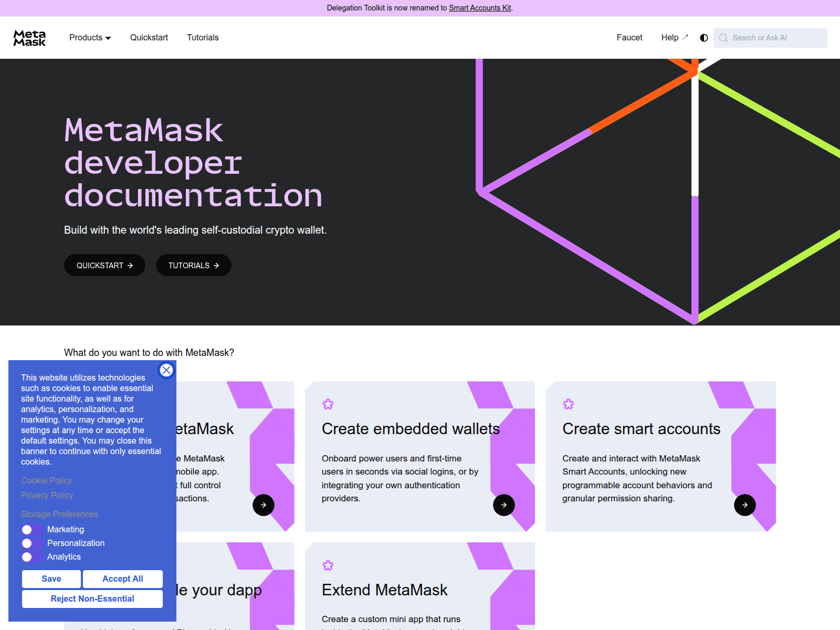Viewport: 840px width, 630px height.
Task: Click arrow icon on the partially hidden MetaMask card
Action: (x=264, y=505)
